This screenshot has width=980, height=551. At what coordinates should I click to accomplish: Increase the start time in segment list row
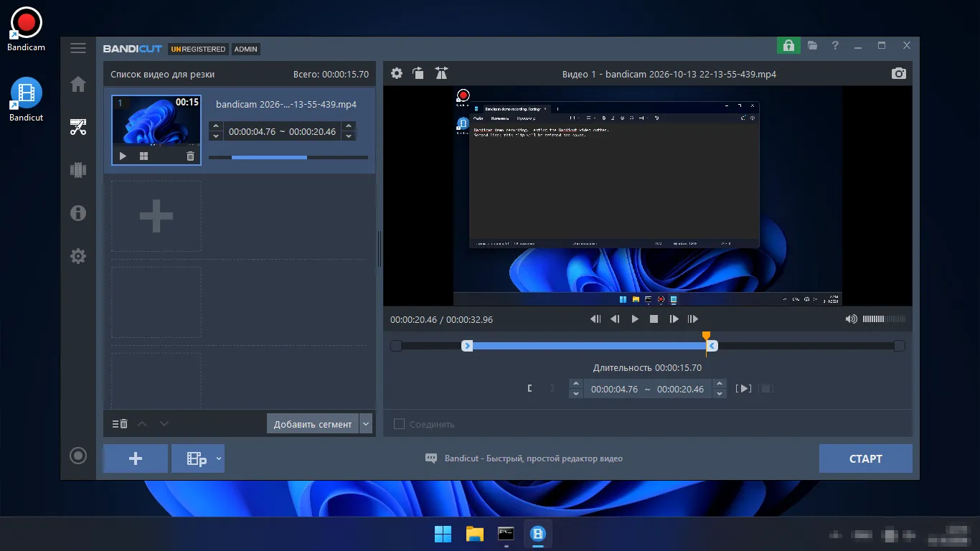click(215, 127)
